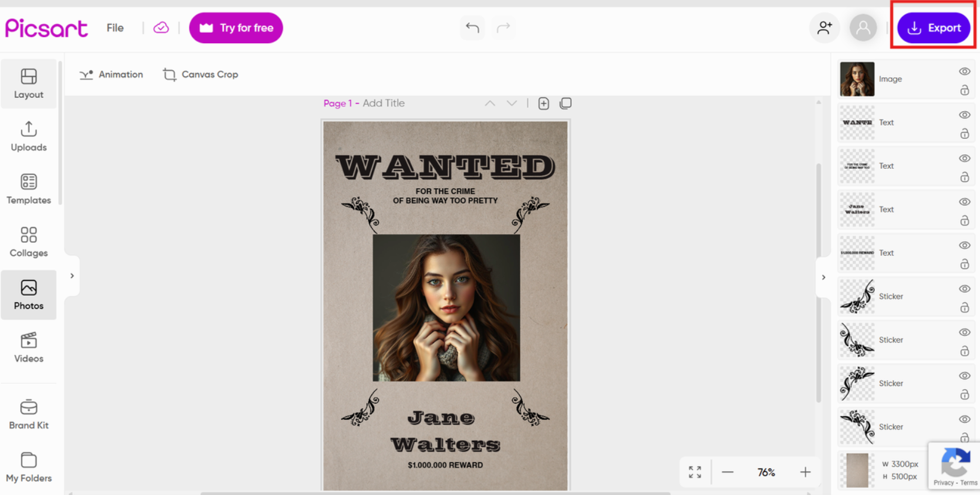Open the Photos panel

tap(28, 295)
